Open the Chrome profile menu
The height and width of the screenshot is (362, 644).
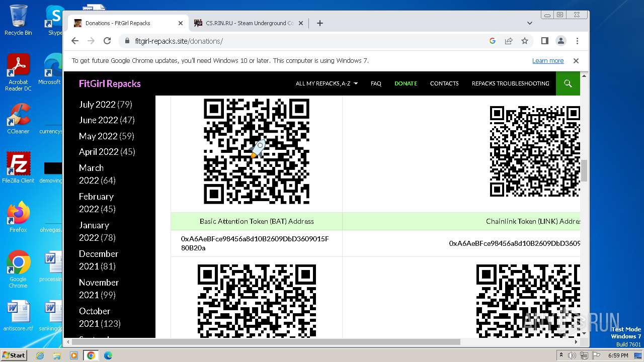tap(560, 41)
